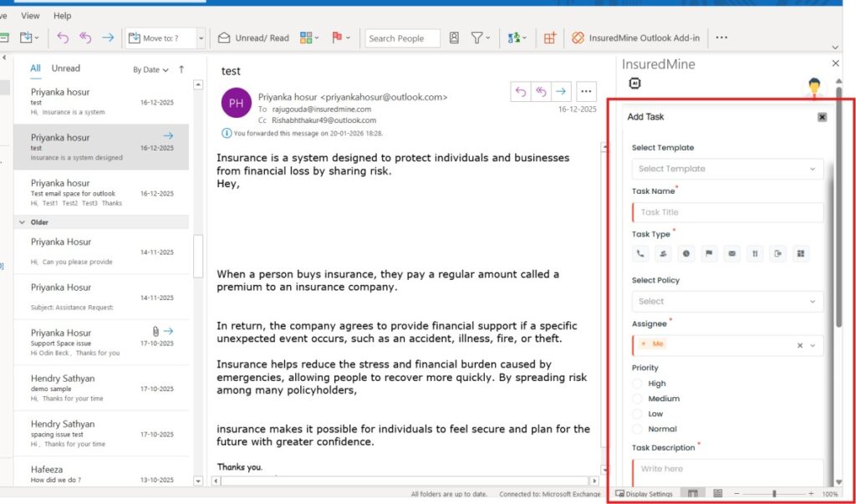The height and width of the screenshot is (504, 856).
Task: Select Medium priority radio button
Action: pyautogui.click(x=638, y=399)
